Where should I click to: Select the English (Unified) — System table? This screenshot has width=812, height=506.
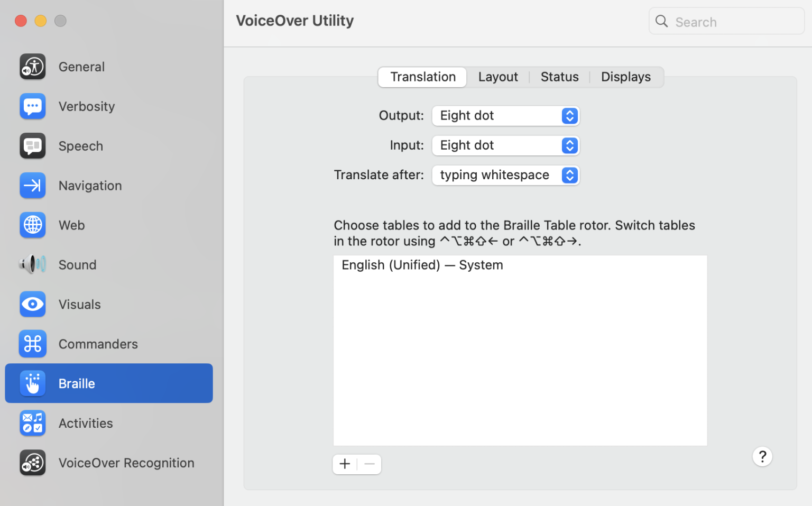click(x=422, y=265)
